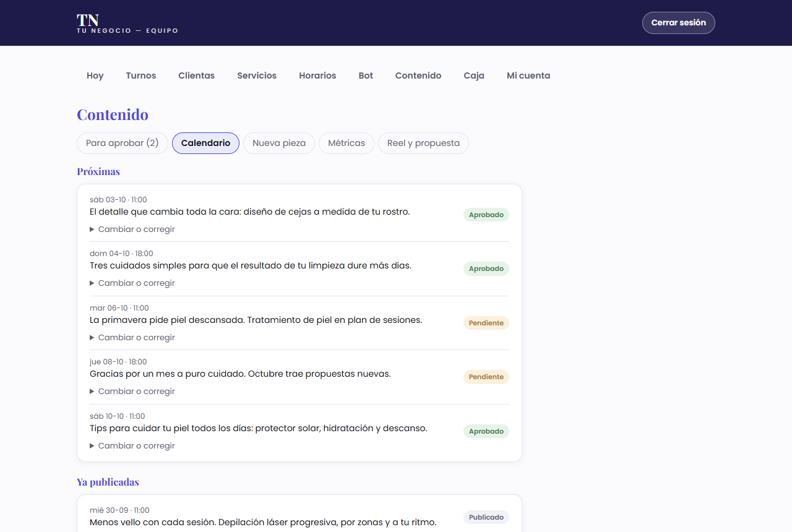
Task: Expand Cambiar o corregir under jue 08-10 post
Action: (132, 391)
